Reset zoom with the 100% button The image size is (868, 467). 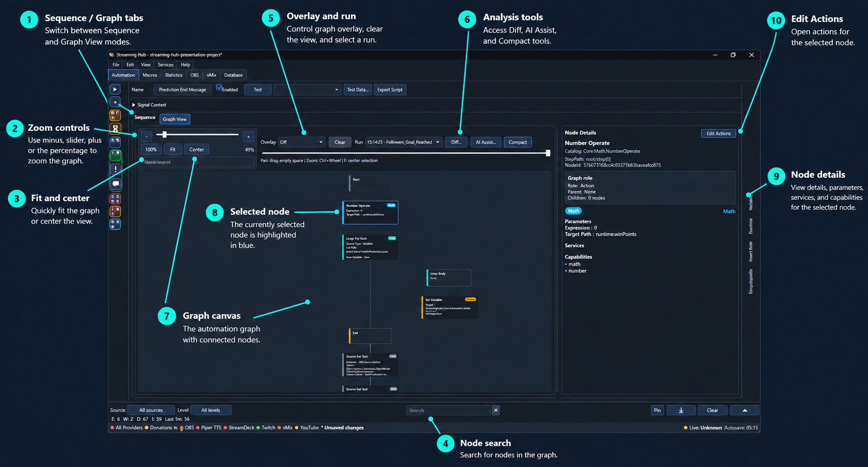151,149
